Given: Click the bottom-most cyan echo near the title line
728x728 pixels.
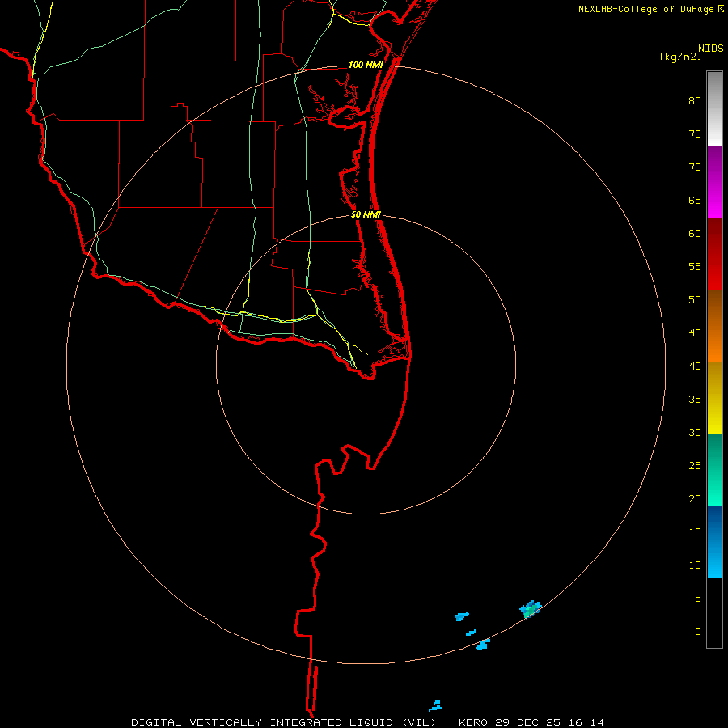Looking at the screenshot, I should tap(435, 706).
